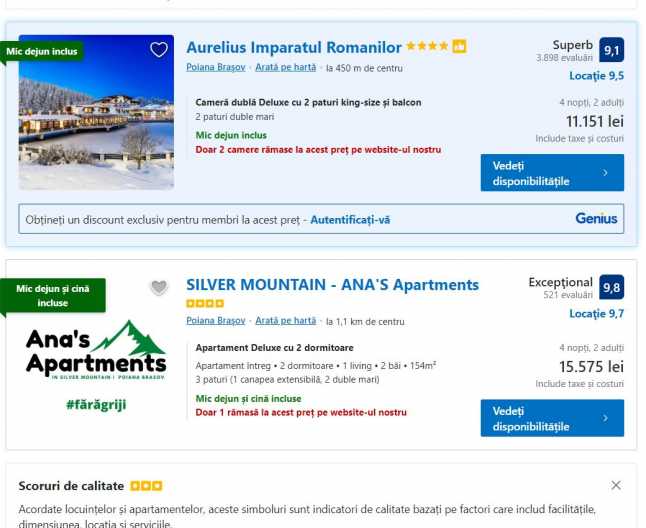The width and height of the screenshot is (646, 528).
Task: Open SILVER MOUNTAIN - ANA'S Apartments page
Action: point(332,285)
